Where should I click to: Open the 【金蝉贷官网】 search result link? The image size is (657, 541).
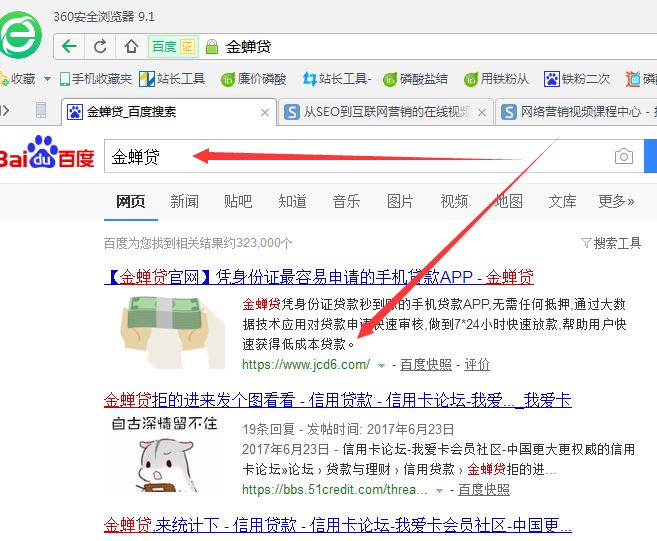pyautogui.click(x=319, y=277)
